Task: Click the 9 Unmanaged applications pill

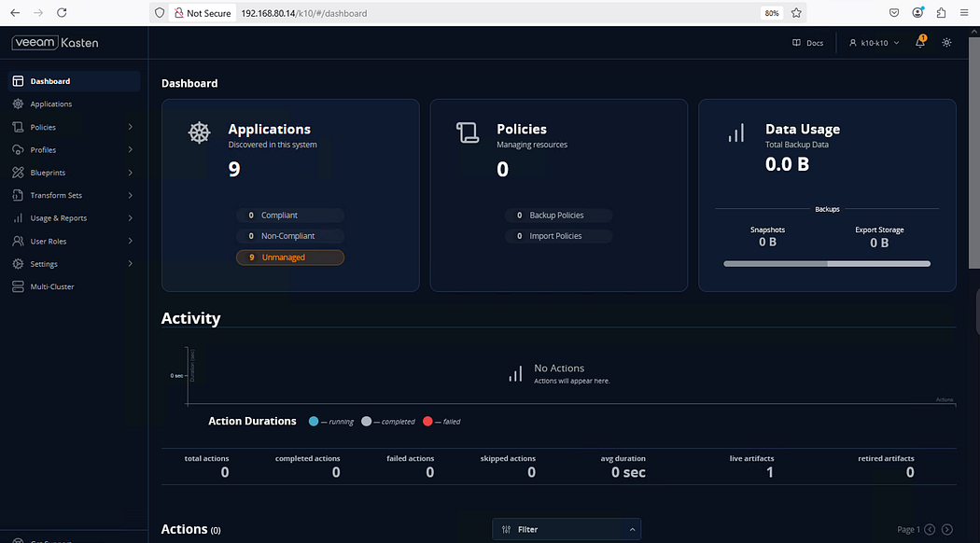Action: click(x=290, y=258)
